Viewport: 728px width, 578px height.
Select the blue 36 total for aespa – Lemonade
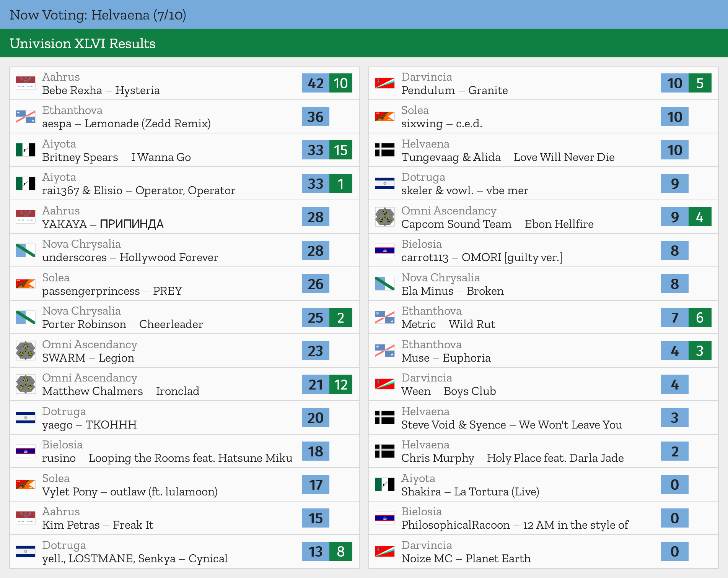(x=316, y=117)
